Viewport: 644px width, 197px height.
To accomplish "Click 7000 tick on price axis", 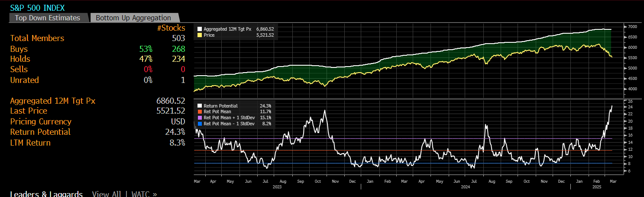I will tap(631, 27).
